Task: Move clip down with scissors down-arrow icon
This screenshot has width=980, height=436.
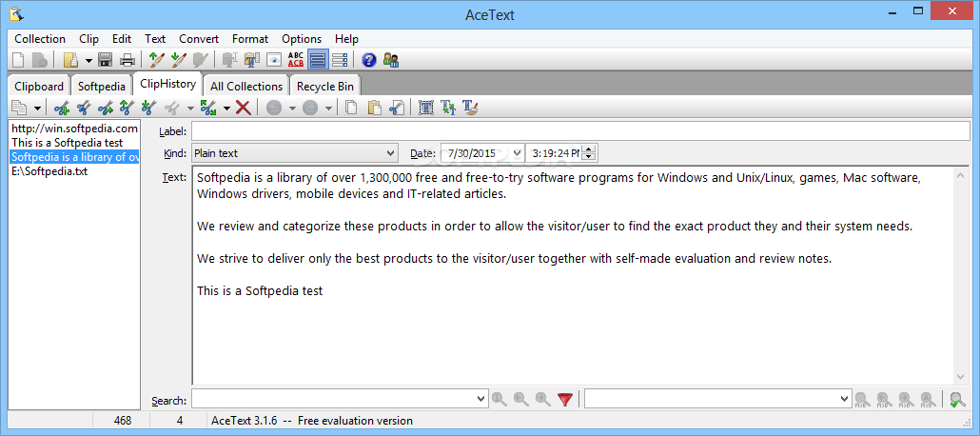Action: [148, 108]
